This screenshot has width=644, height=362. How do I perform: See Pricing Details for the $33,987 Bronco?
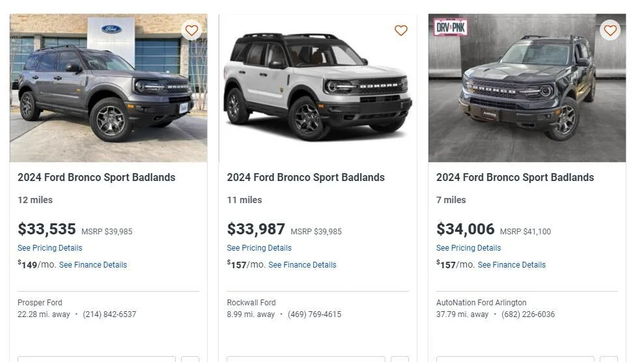pos(259,248)
